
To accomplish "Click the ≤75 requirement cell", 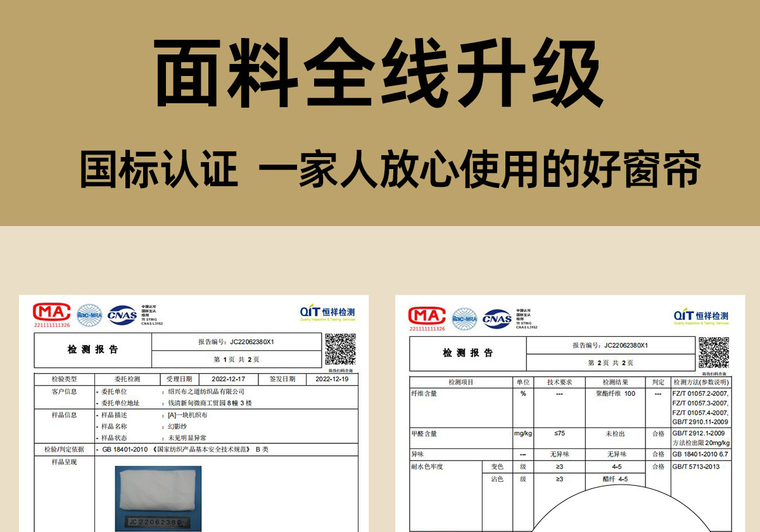I will (x=559, y=434).
